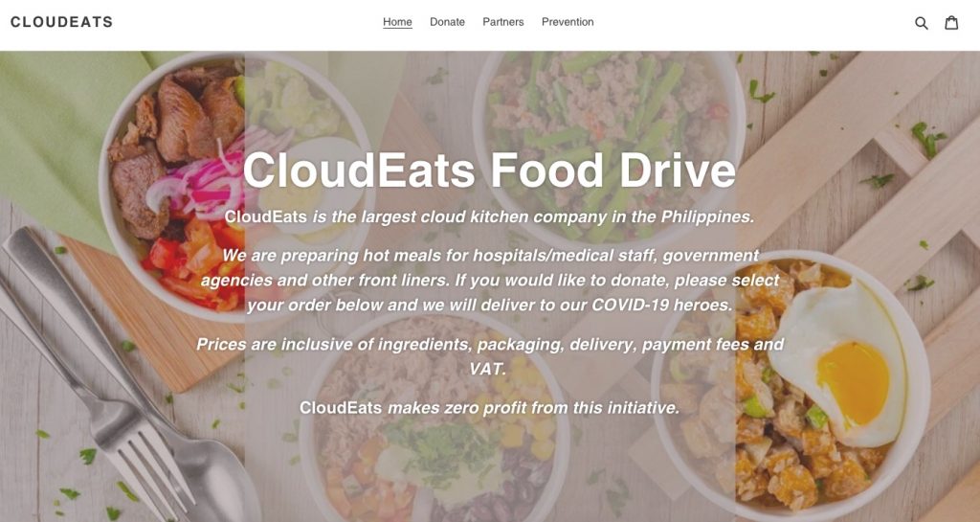980x522 pixels.
Task: Click the "largest cloud kitchen company" sentence
Action: pos(489,216)
